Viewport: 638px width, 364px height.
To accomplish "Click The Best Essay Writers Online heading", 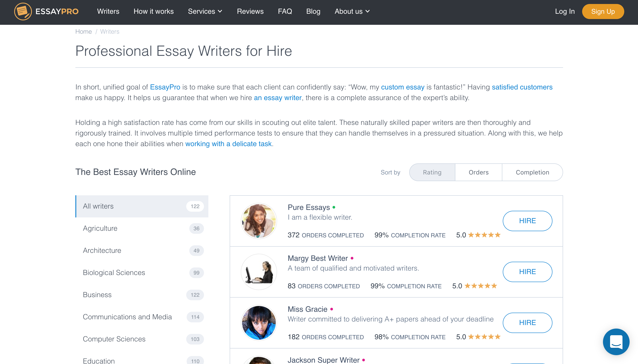I will 135,172.
